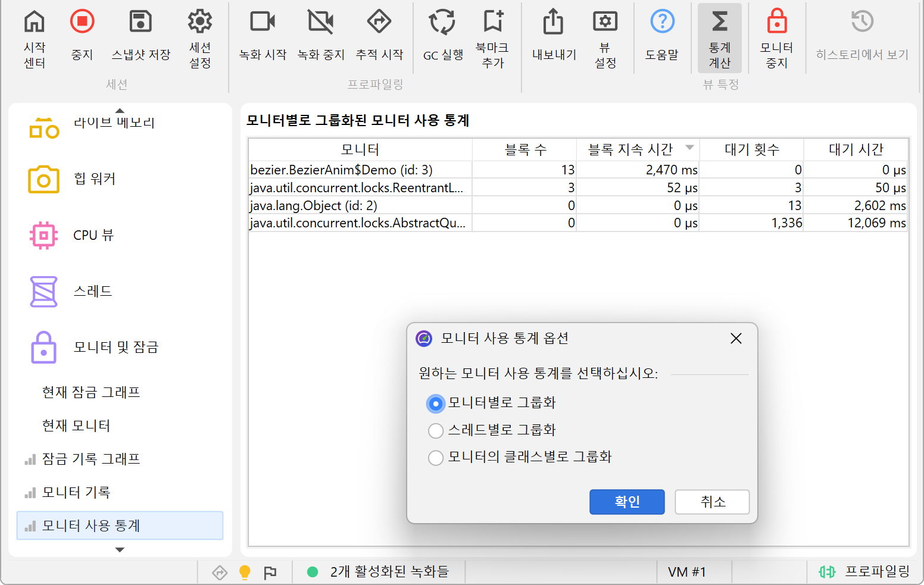924x585 pixels.
Task: Stop monitor recording with 모니터 중지
Action: tap(776, 22)
